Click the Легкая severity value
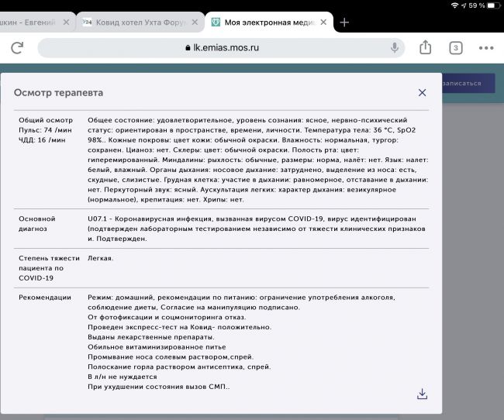 (100, 258)
